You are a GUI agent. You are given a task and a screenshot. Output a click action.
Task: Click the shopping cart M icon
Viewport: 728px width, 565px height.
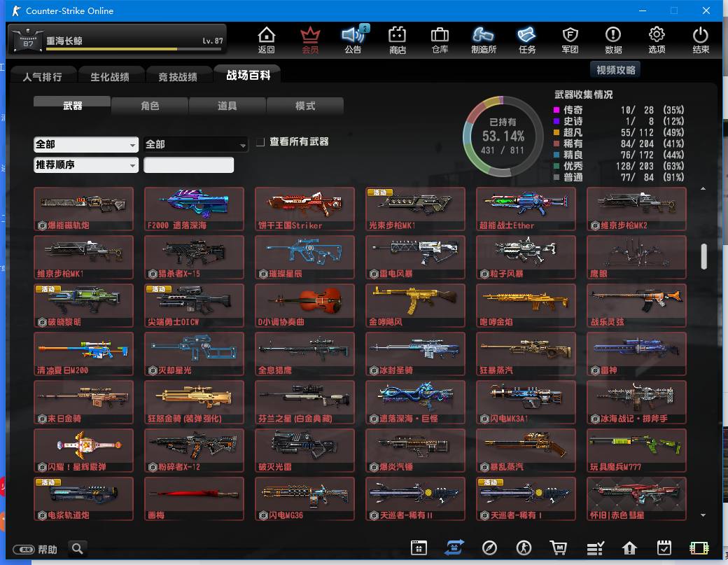coord(559,547)
